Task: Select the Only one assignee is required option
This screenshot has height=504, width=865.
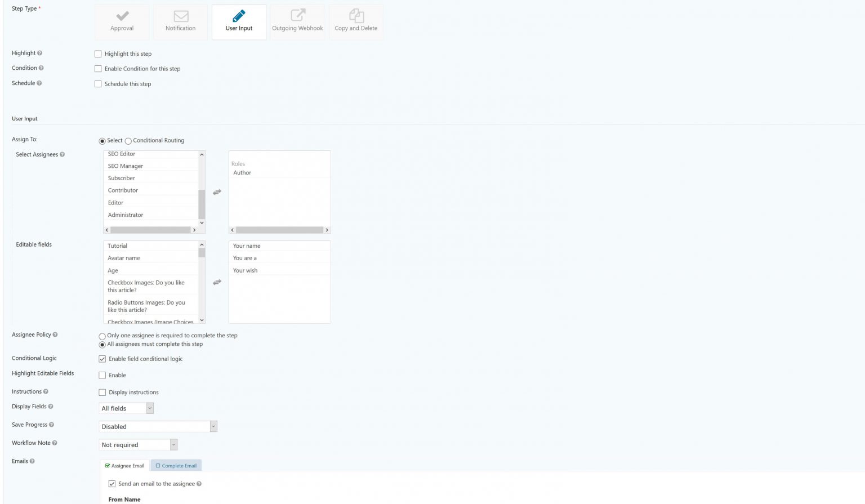Action: [102, 335]
